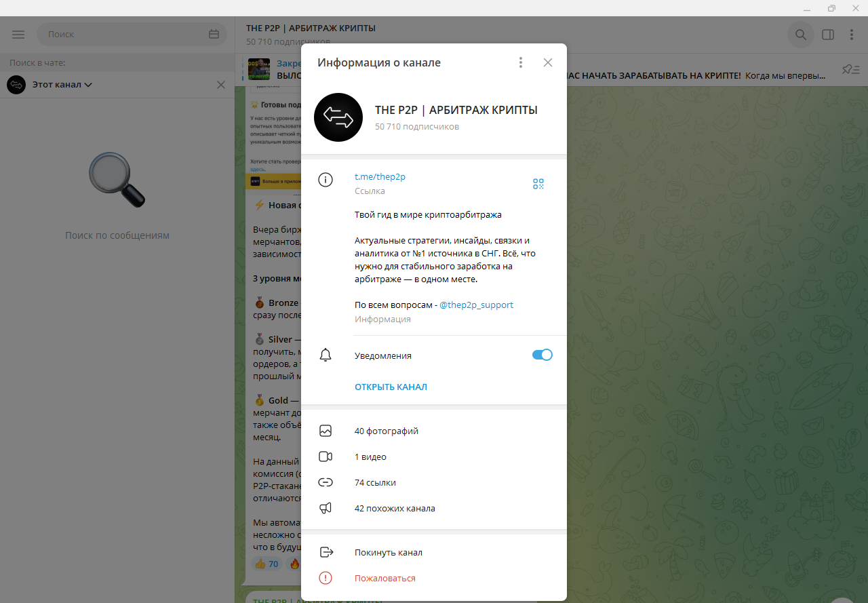Show the QR code for the channel link
The width and height of the screenshot is (868, 603).
pos(538,184)
